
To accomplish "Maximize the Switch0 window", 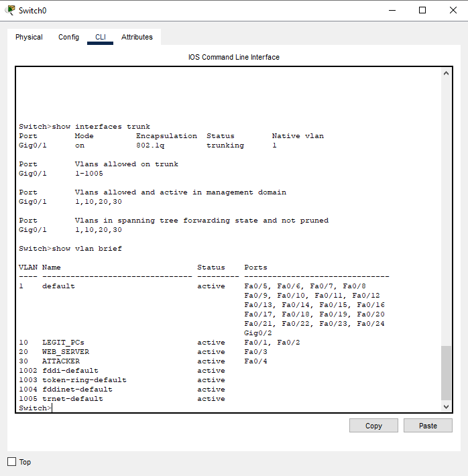I will (x=422, y=10).
